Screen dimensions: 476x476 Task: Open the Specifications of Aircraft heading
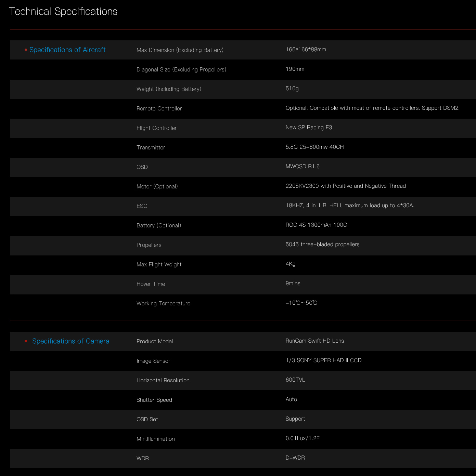(x=67, y=50)
